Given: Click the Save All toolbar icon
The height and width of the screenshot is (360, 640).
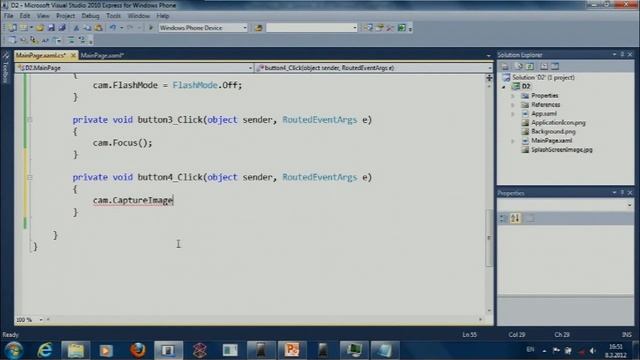Looking at the screenshot, I should tap(62, 28).
